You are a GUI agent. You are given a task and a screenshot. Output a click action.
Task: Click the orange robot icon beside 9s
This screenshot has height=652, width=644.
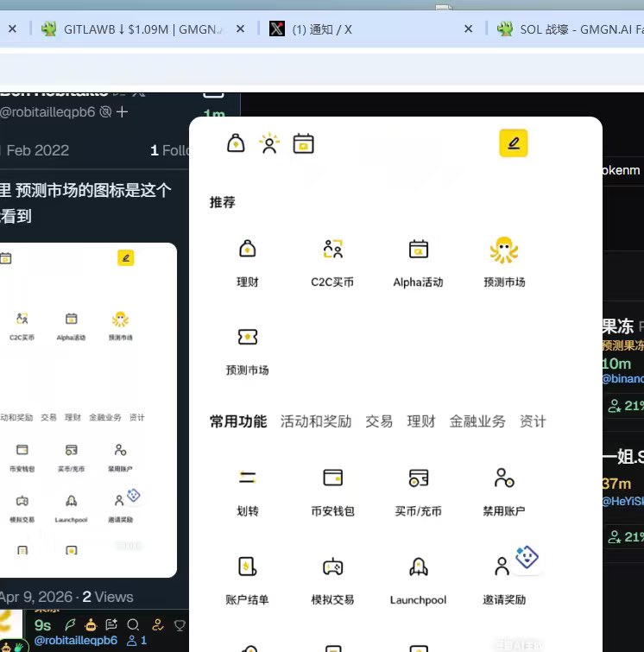[x=91, y=624]
